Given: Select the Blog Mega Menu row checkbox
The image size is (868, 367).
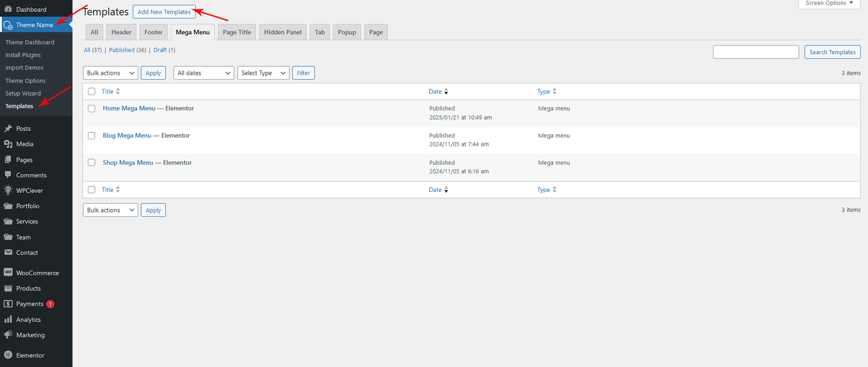Looking at the screenshot, I should [92, 136].
